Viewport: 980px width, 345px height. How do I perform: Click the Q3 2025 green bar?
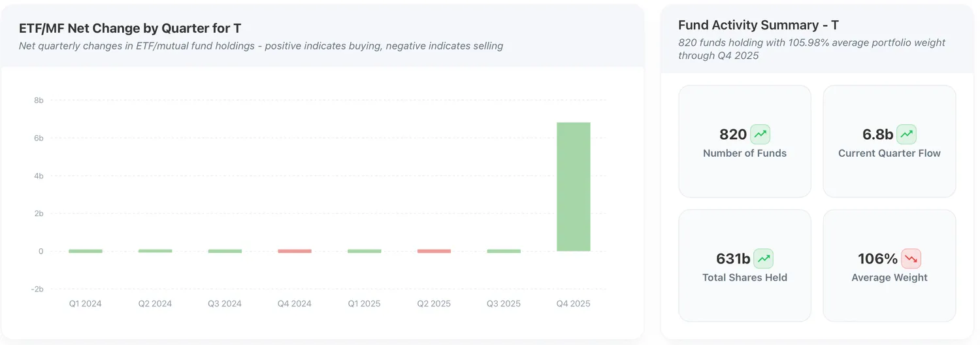coord(504,251)
